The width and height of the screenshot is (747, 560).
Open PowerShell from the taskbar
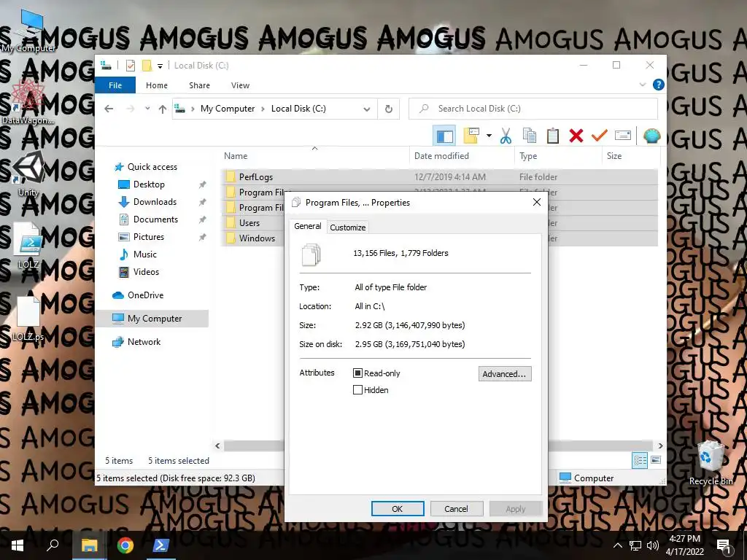pyautogui.click(x=160, y=545)
